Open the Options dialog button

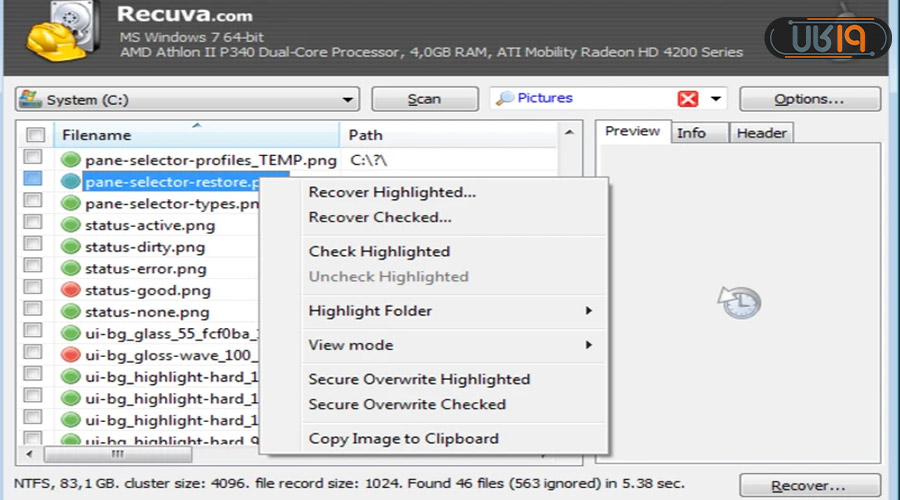pos(809,99)
